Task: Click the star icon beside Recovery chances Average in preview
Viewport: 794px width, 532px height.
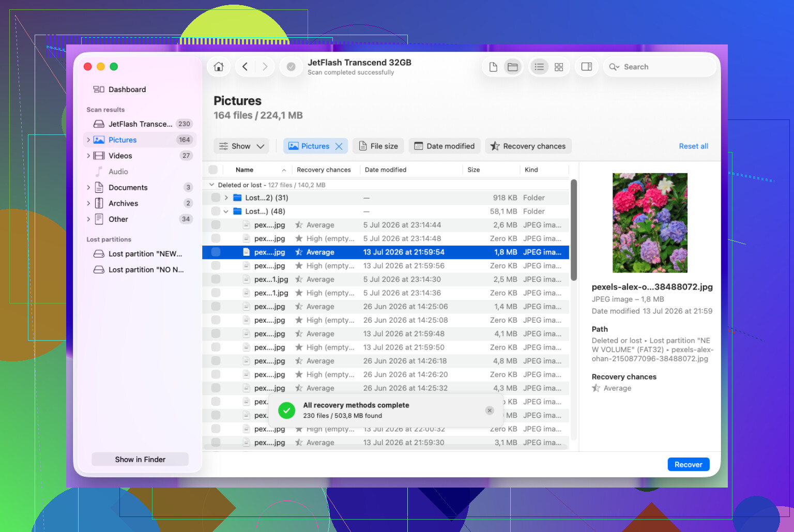Action: coord(596,388)
